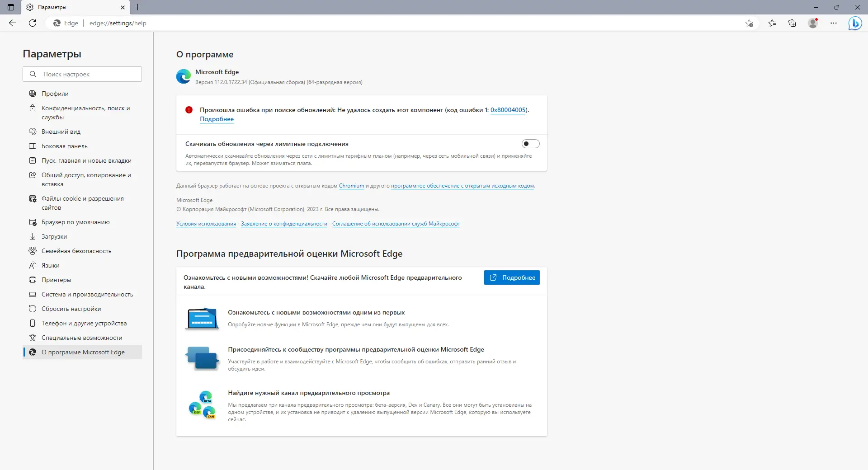
Task: Open the Settings and more ellipsis menu
Action: click(x=834, y=23)
